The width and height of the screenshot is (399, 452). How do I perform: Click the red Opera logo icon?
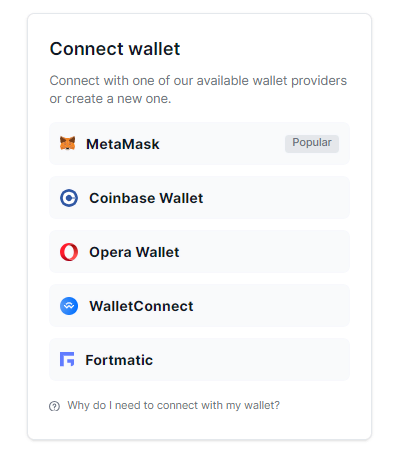(69, 252)
